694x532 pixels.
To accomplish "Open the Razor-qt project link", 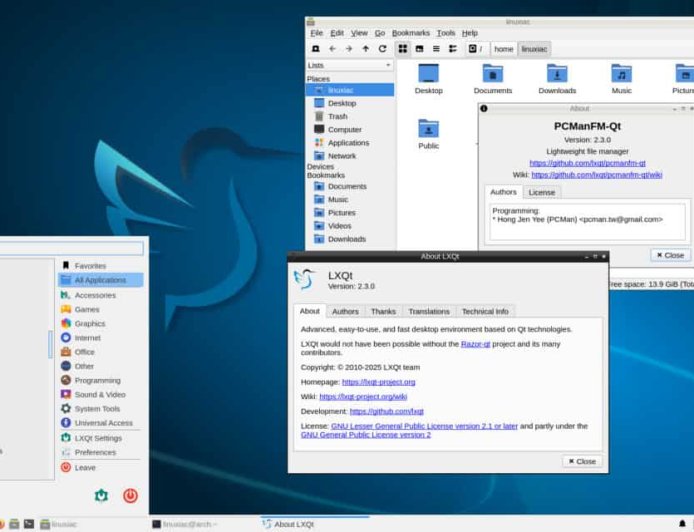I will [x=475, y=343].
